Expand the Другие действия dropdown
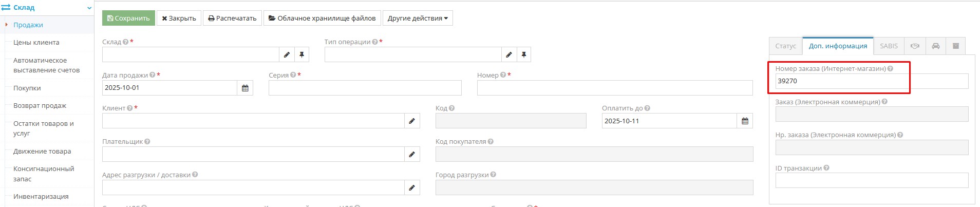Screen dimensions: 980x207 click(x=417, y=18)
